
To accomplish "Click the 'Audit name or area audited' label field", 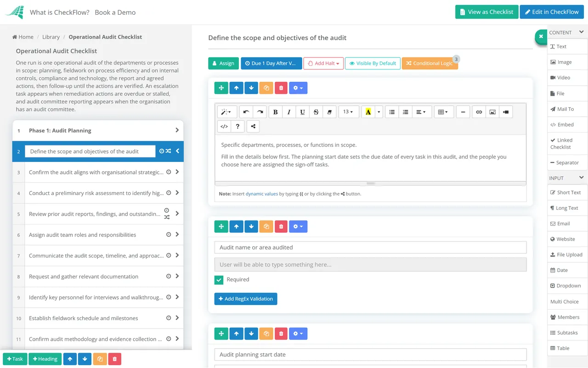I will (x=370, y=247).
